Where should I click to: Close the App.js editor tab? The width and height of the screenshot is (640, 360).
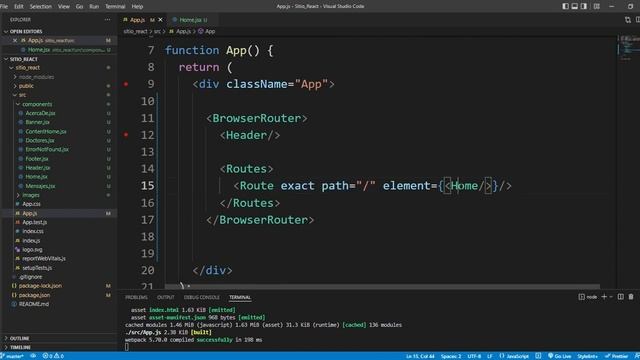160,20
